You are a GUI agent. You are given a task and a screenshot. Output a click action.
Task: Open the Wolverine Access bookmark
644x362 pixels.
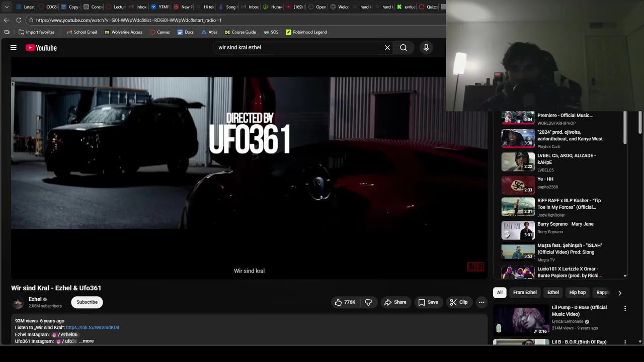pyautogui.click(x=123, y=32)
